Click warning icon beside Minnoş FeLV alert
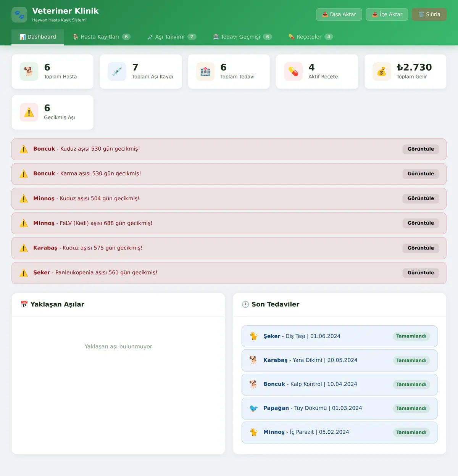 coord(24,223)
